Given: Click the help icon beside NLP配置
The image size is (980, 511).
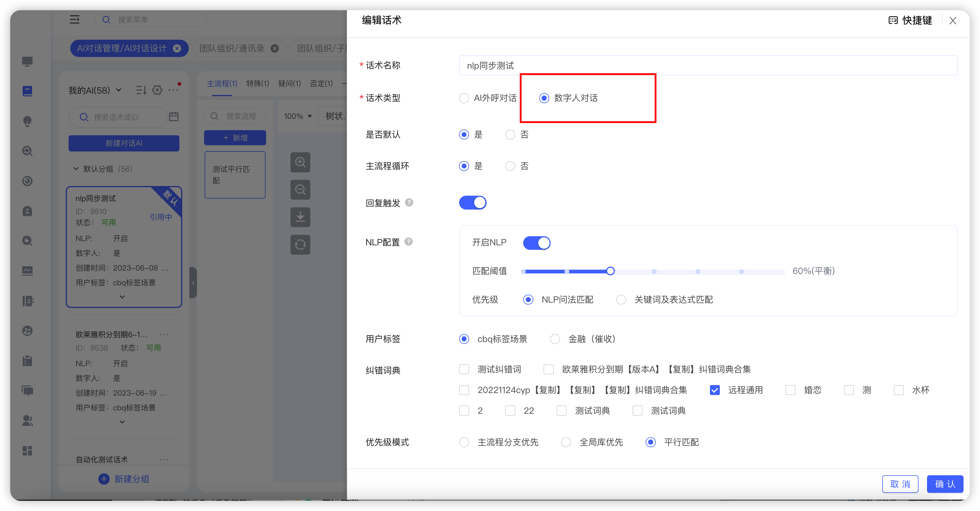Looking at the screenshot, I should point(408,242).
